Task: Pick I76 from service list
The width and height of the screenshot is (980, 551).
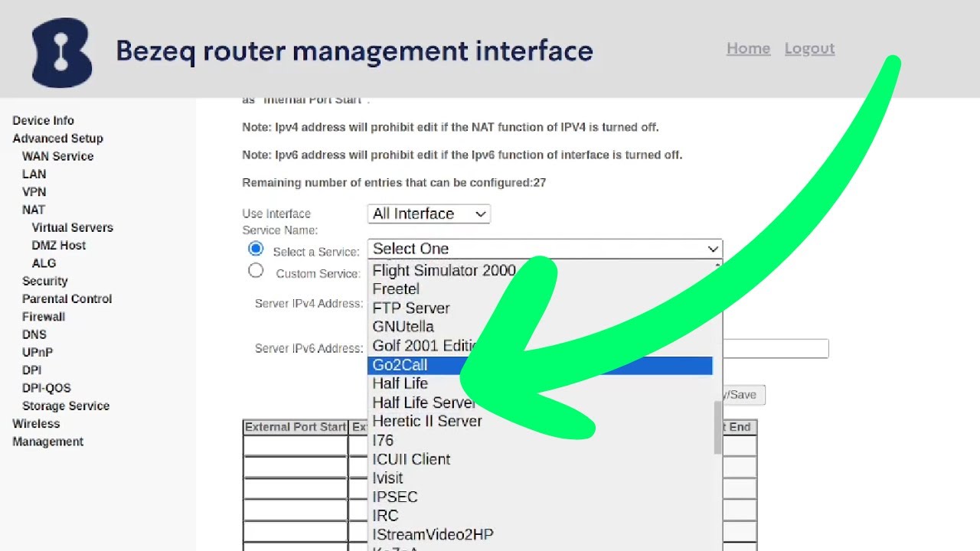Action: pyautogui.click(x=541, y=440)
